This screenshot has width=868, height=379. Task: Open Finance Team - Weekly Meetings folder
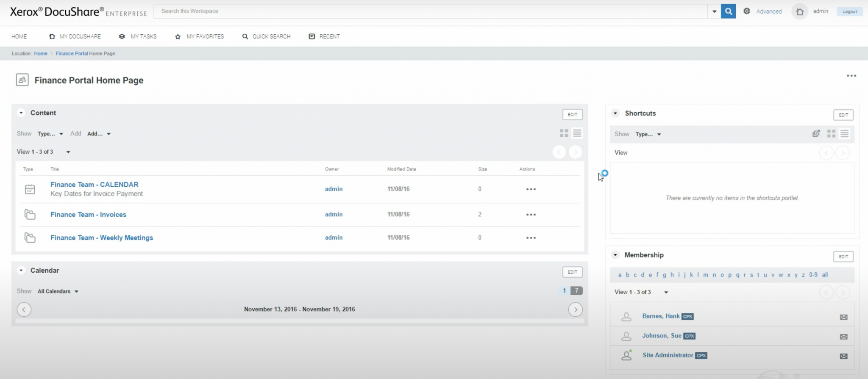pyautogui.click(x=102, y=238)
